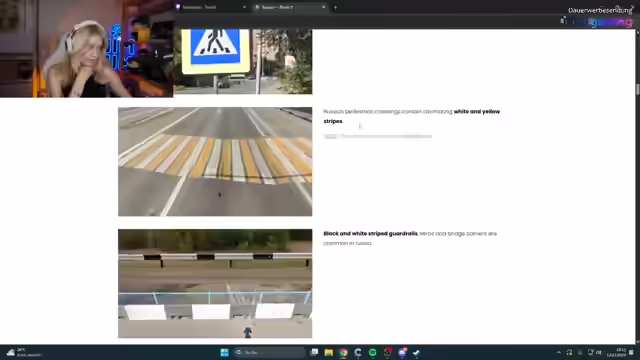The width and height of the screenshot is (640, 360).
Task: Switch to the first browser tab
Action: pyautogui.click(x=211, y=7)
